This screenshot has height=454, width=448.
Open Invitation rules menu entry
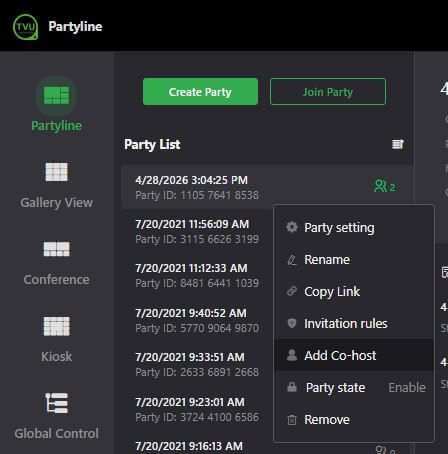[354, 324]
